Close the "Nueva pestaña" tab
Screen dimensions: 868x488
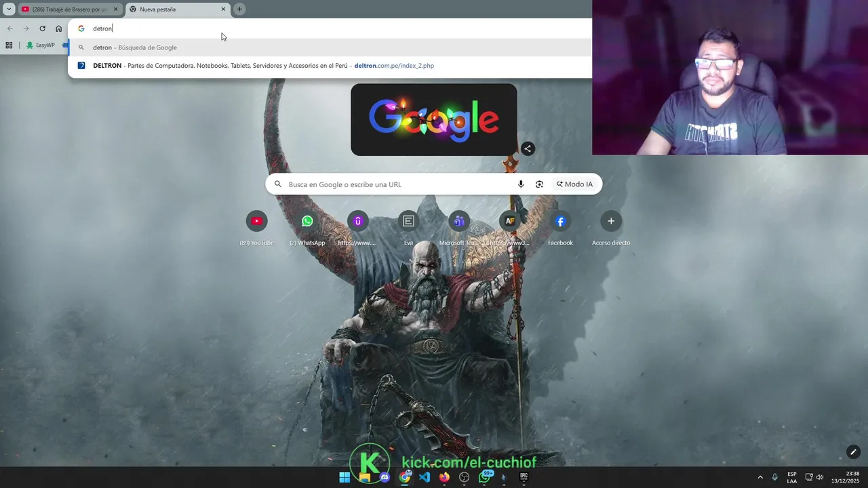coord(223,9)
